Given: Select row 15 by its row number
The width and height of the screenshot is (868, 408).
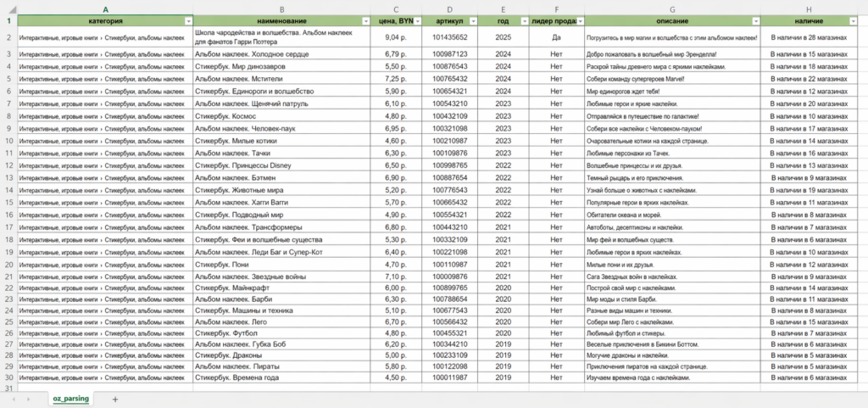Looking at the screenshot, I should tap(8, 203).
